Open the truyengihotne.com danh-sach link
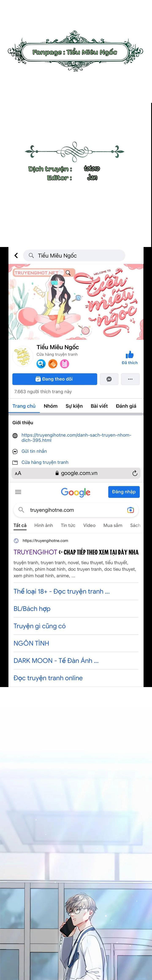This screenshot has width=152, height=980. coord(76,438)
